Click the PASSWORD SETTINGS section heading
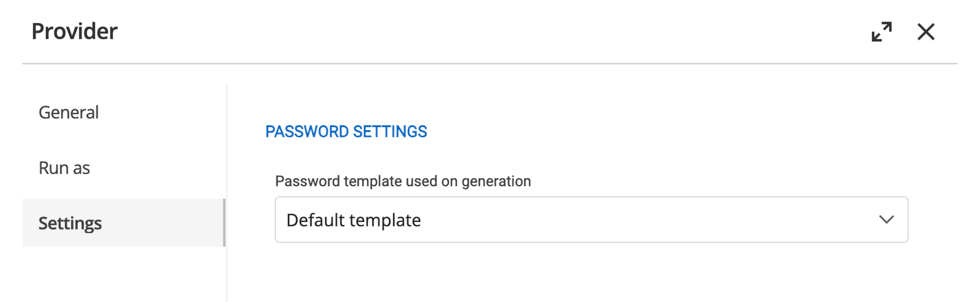Viewport: 980px width, 302px height. [346, 131]
